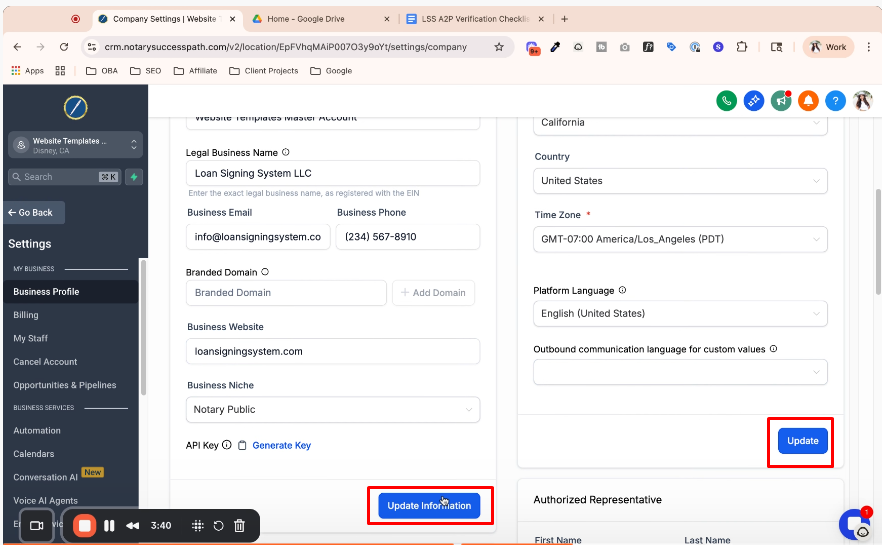882x545 pixels.
Task: Open the recorder drag grid icon
Action: (197, 525)
